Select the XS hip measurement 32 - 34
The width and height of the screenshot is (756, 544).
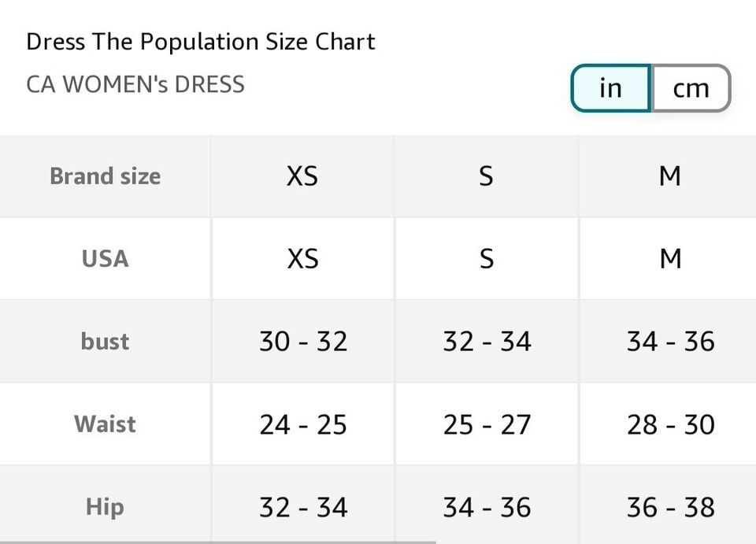(303, 507)
